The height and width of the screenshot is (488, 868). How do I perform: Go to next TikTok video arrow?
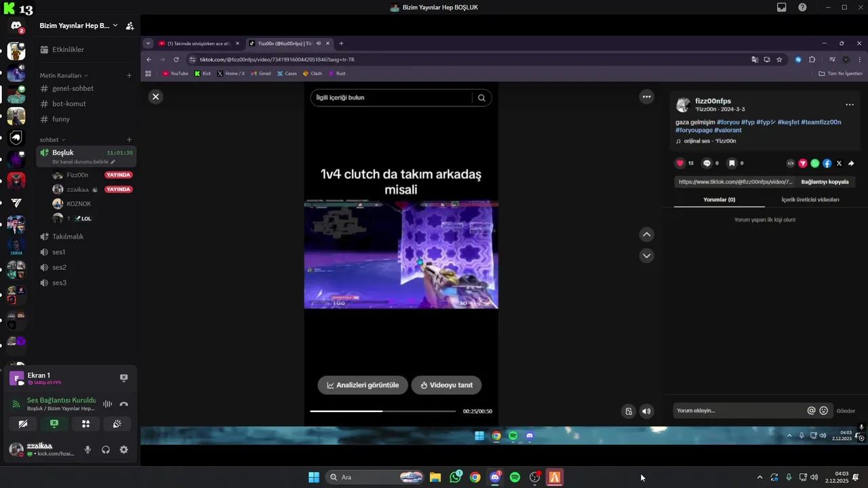647,256
